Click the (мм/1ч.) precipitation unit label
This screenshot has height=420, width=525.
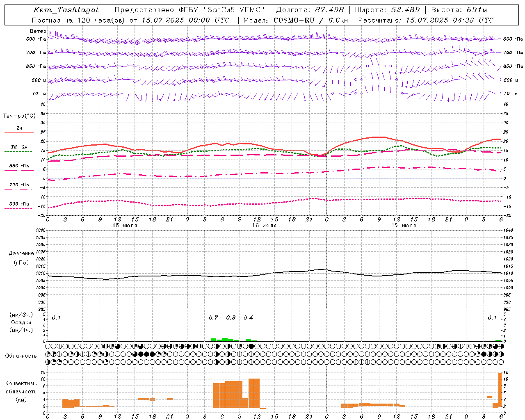21,330
